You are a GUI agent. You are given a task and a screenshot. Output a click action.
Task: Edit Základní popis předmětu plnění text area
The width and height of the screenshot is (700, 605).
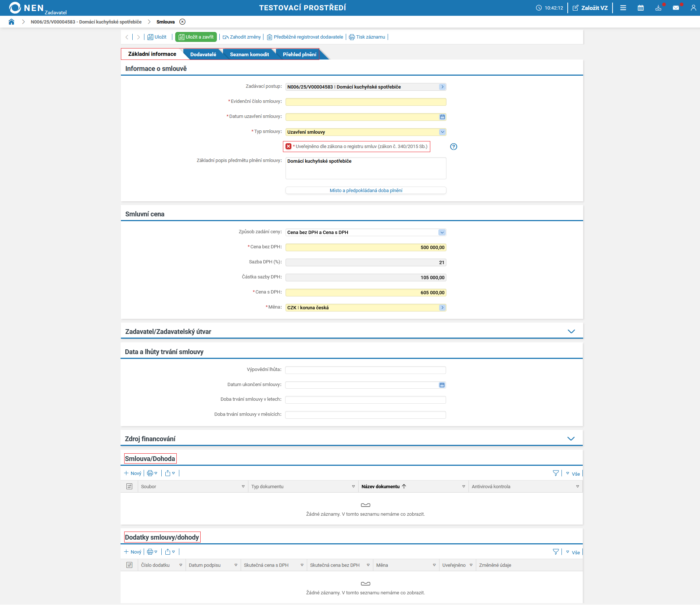point(366,168)
